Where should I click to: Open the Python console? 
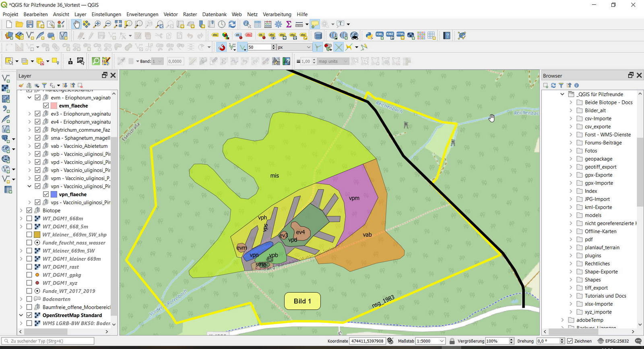pyautogui.click(x=369, y=36)
